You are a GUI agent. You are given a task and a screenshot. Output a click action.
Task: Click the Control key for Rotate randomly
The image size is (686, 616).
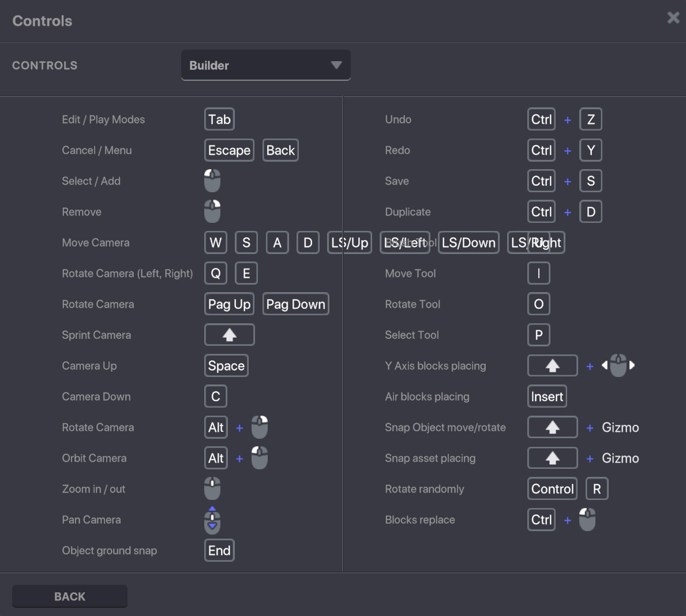click(552, 489)
